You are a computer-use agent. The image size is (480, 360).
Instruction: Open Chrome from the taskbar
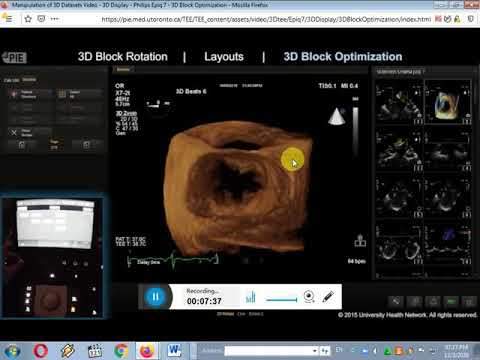tap(121, 351)
